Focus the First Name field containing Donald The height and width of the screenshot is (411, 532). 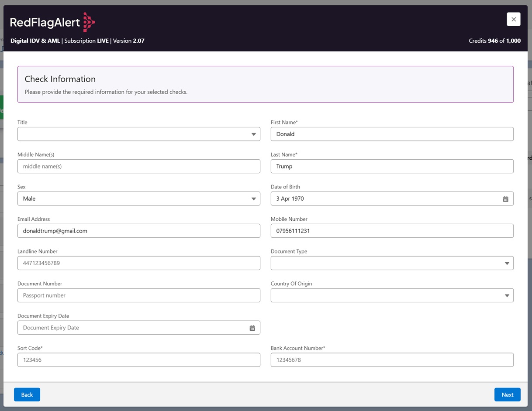point(392,134)
